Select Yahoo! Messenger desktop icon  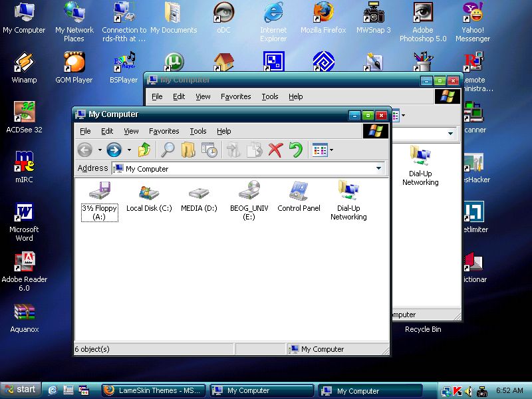(x=473, y=22)
